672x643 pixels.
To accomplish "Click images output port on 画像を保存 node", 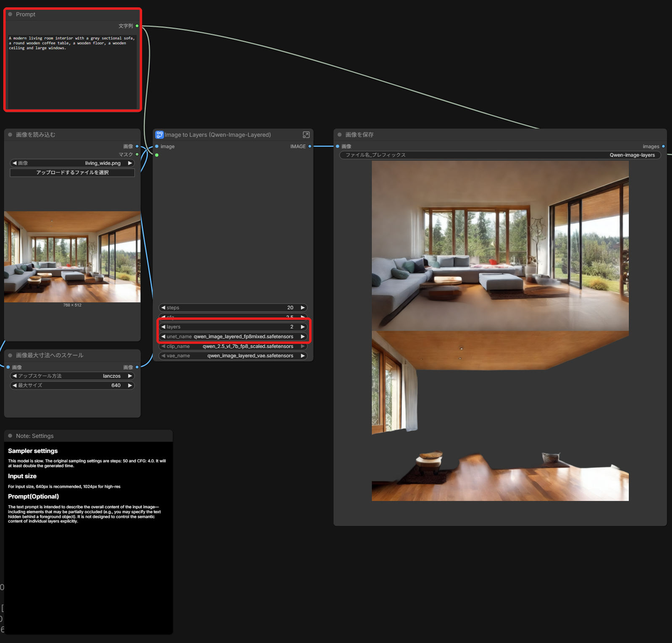I will tap(663, 146).
